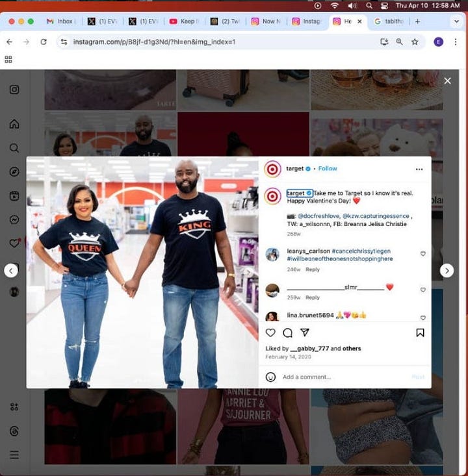Click the February 14, 2020 post date
The width and height of the screenshot is (468, 476).
[288, 357]
